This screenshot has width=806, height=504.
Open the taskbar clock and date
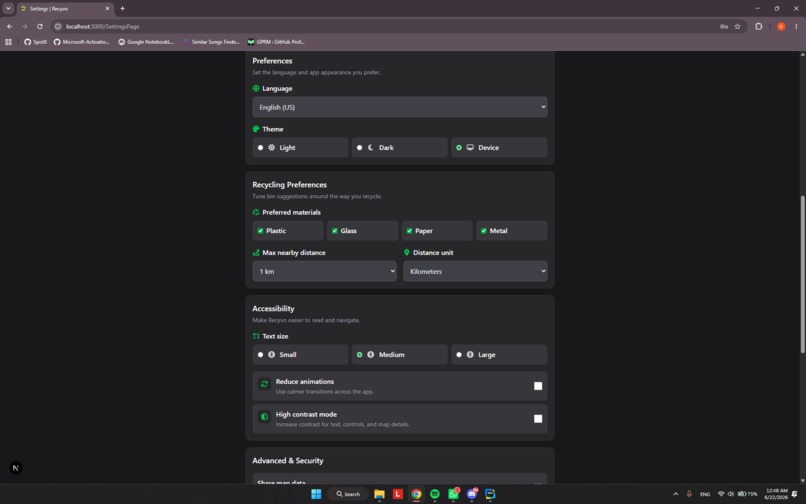[x=776, y=494]
